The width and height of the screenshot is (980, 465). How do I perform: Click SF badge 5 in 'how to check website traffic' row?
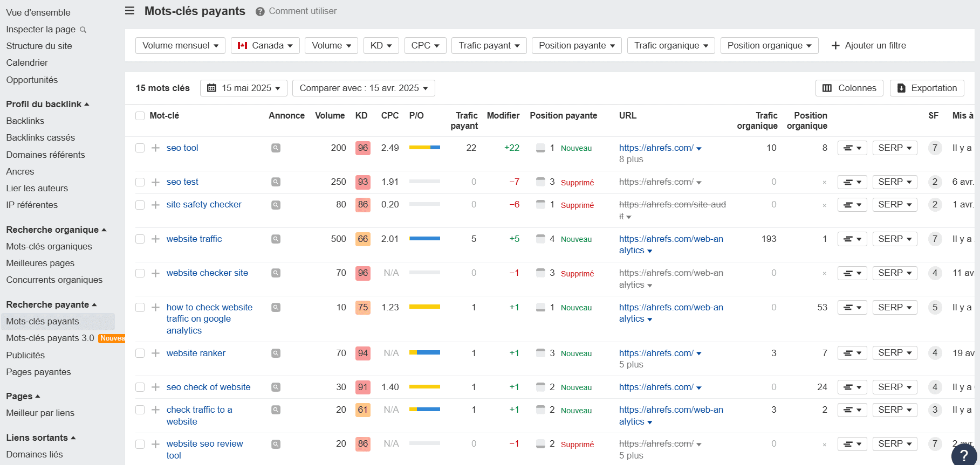935,307
